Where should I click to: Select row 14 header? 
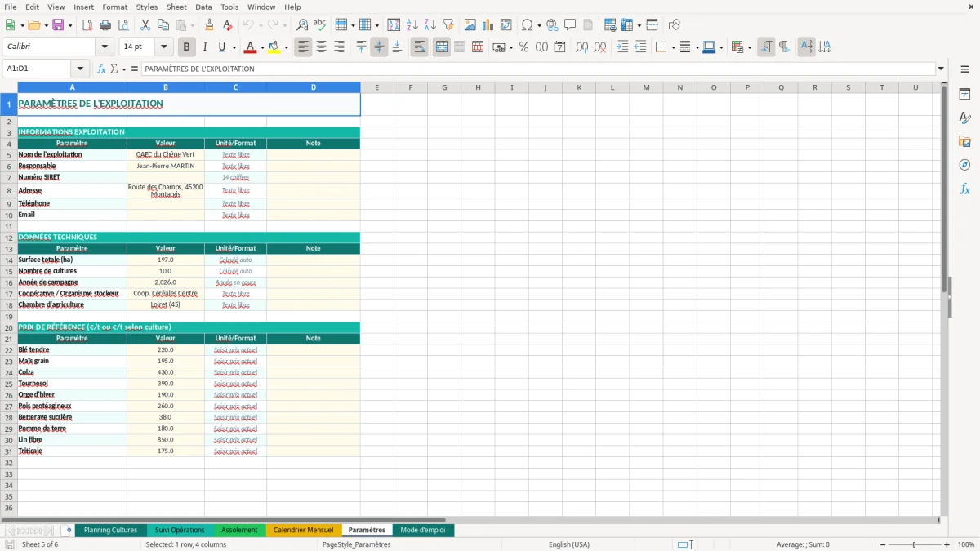click(x=9, y=260)
